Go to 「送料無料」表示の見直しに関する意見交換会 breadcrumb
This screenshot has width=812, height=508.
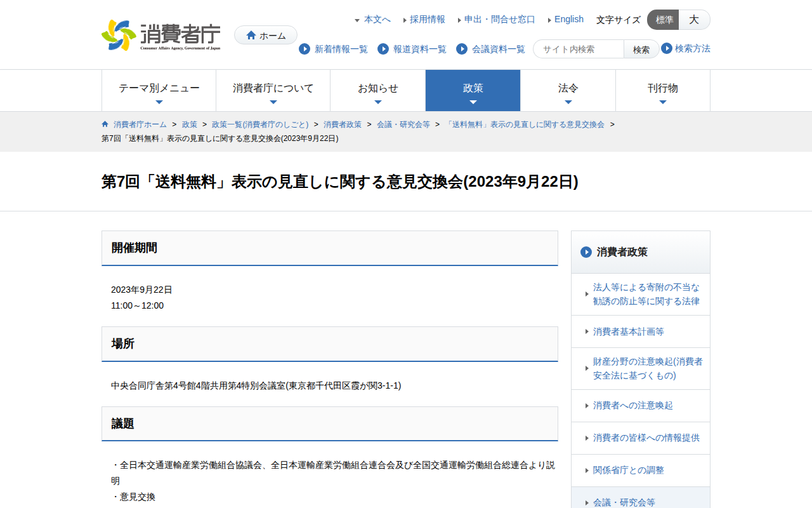pyautogui.click(x=525, y=124)
